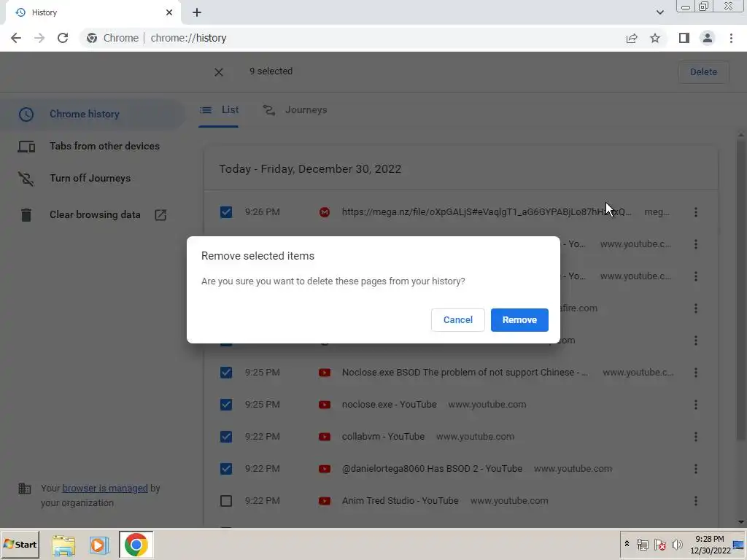The image size is (747, 560).
Task: Show hidden tray icons arrow
Action: point(627,544)
